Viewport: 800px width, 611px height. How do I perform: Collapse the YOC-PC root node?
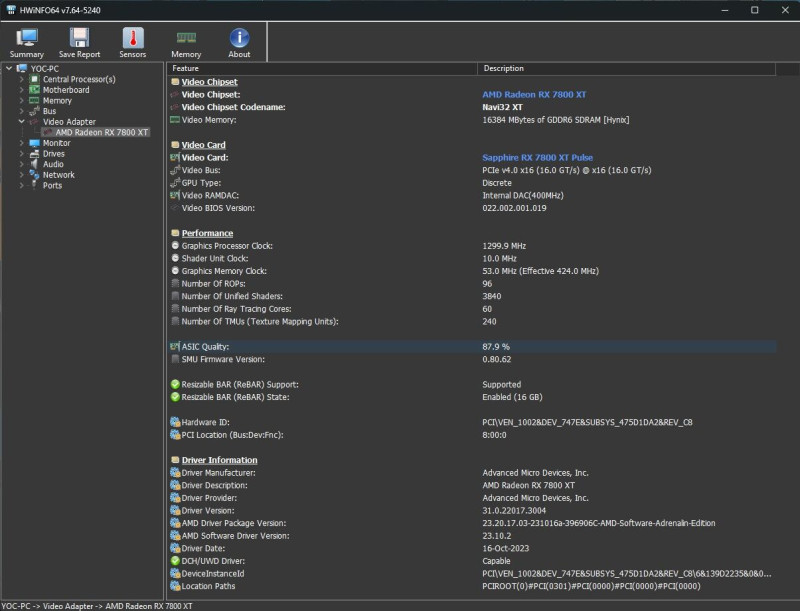[9, 68]
